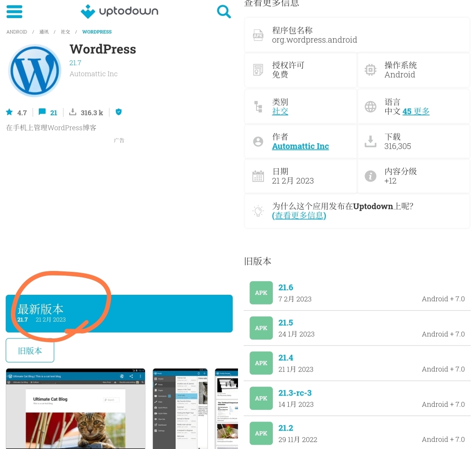Click the license icon beside 授权许可
This screenshot has height=449, width=476.
[258, 70]
